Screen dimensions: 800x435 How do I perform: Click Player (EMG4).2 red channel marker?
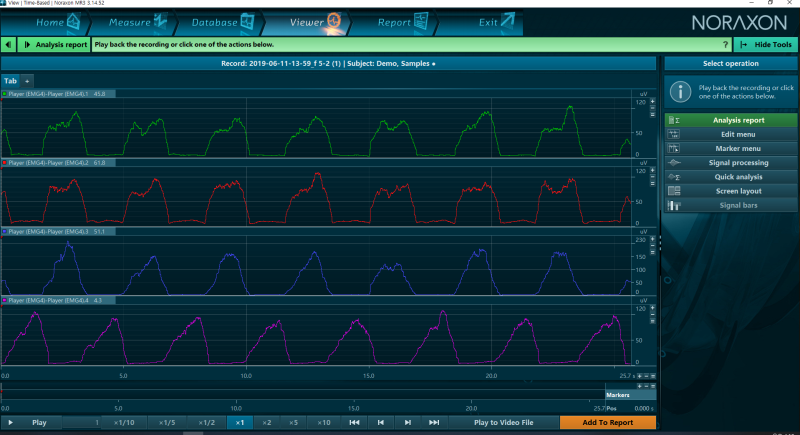click(x=5, y=163)
